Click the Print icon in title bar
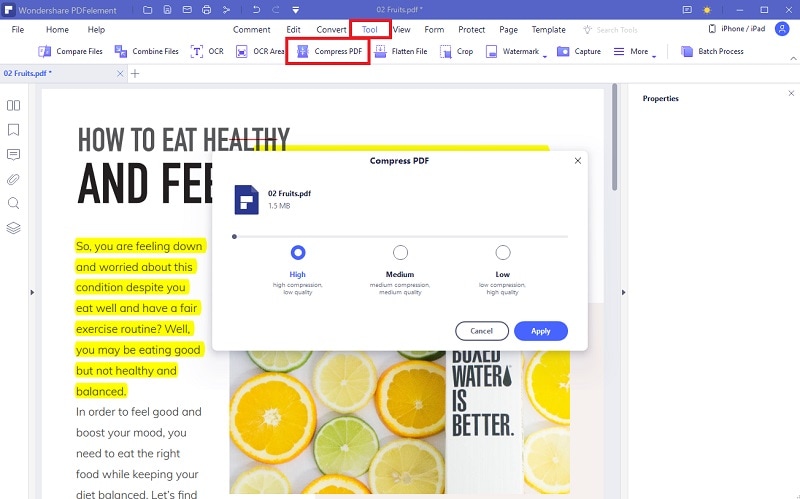This screenshot has height=499, width=800. pyautogui.click(x=206, y=10)
